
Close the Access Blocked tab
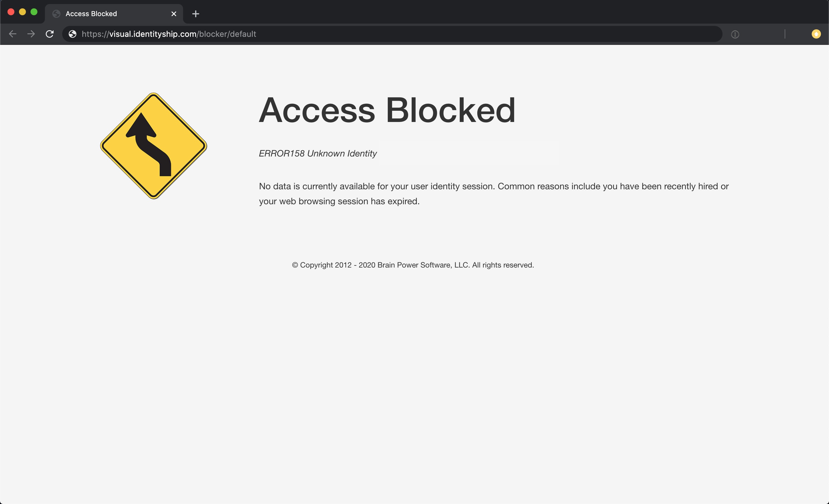[174, 14]
